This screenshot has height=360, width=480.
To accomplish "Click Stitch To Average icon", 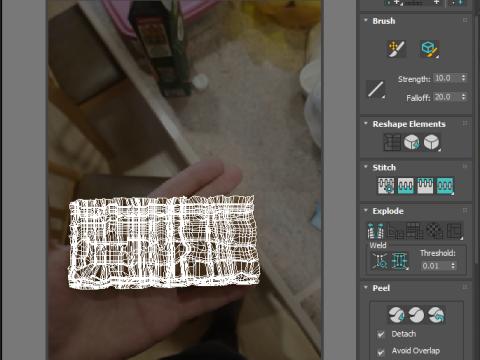I will click(x=405, y=186).
